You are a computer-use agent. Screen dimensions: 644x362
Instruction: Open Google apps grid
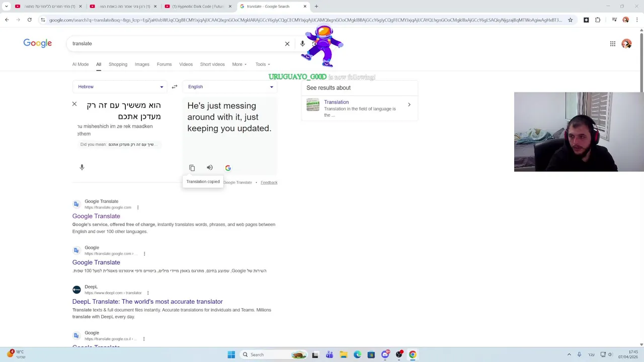[x=613, y=44]
